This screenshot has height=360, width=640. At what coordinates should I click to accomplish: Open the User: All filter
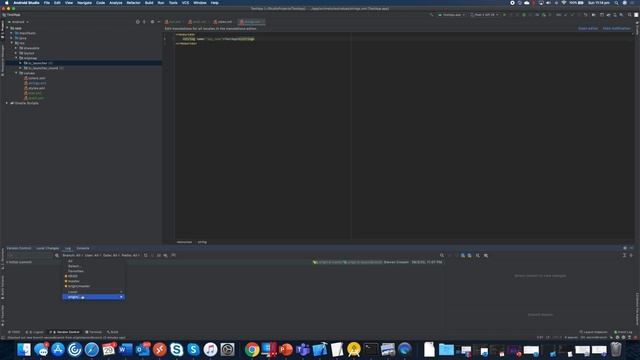click(93, 256)
